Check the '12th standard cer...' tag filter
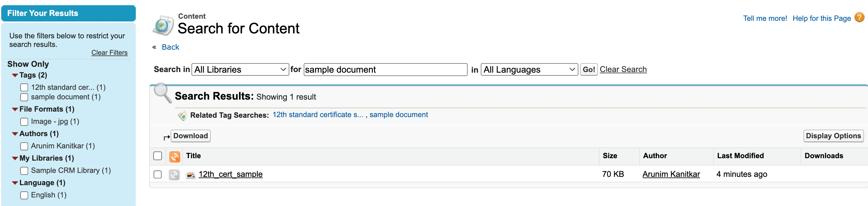The width and height of the screenshot is (868, 206). 24,87
